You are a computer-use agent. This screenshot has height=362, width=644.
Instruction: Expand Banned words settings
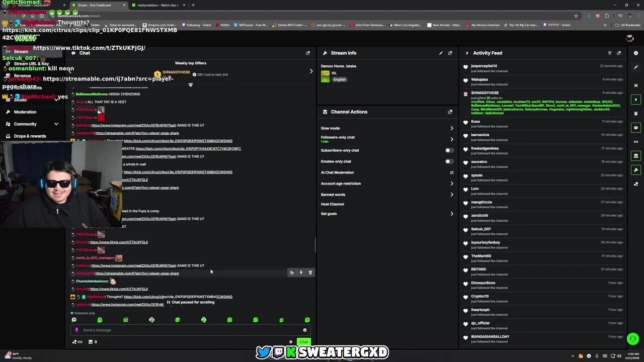[387, 195]
